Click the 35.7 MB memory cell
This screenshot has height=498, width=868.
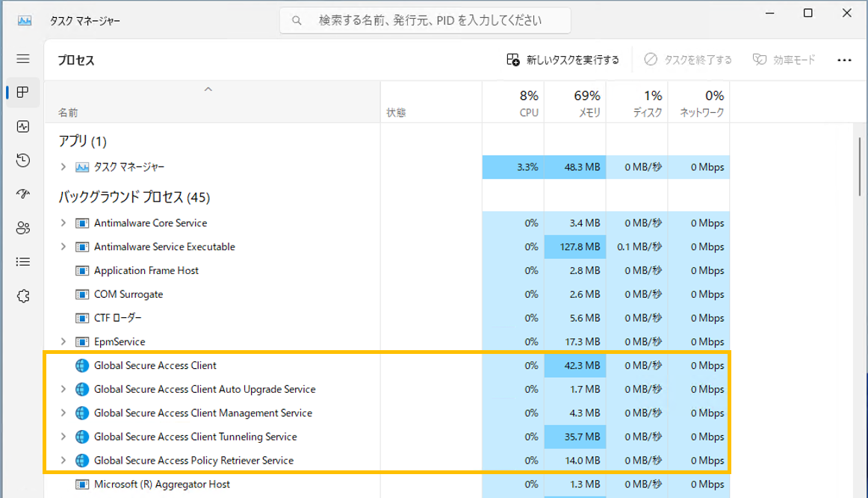[575, 437]
